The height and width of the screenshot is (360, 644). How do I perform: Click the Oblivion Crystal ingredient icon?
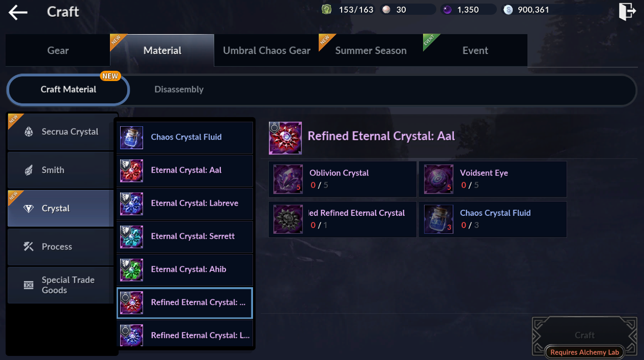[288, 179]
